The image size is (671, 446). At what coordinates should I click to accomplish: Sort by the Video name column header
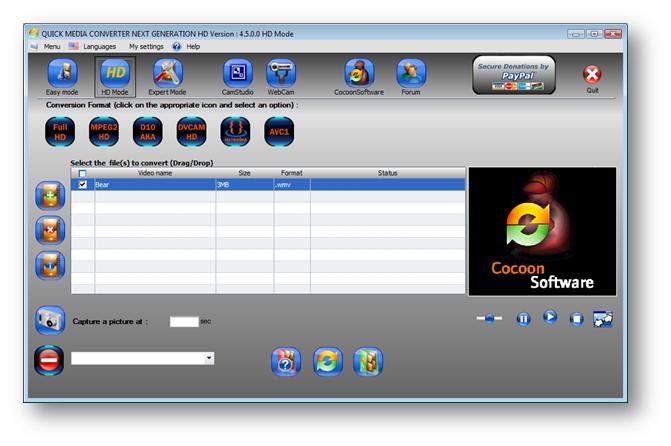[x=154, y=173]
